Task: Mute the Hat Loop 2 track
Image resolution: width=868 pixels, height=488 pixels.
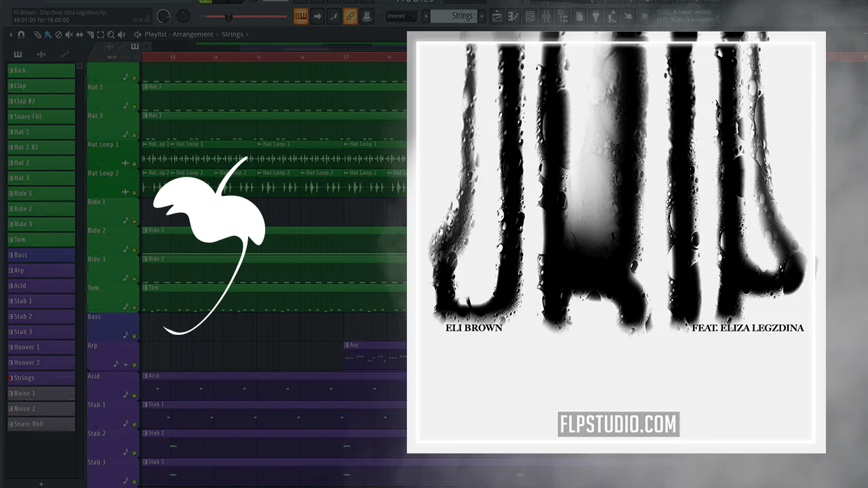Action: tap(134, 192)
